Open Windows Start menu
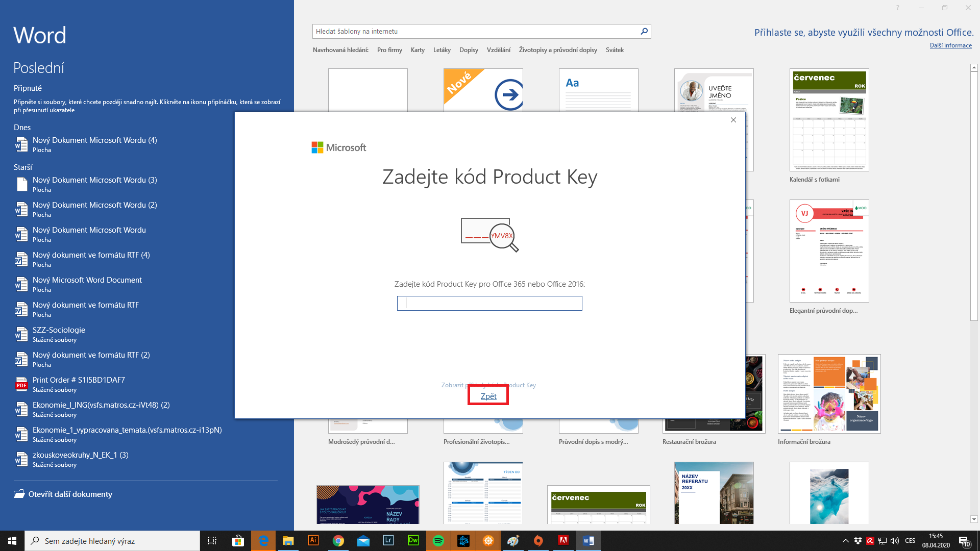 (12, 541)
